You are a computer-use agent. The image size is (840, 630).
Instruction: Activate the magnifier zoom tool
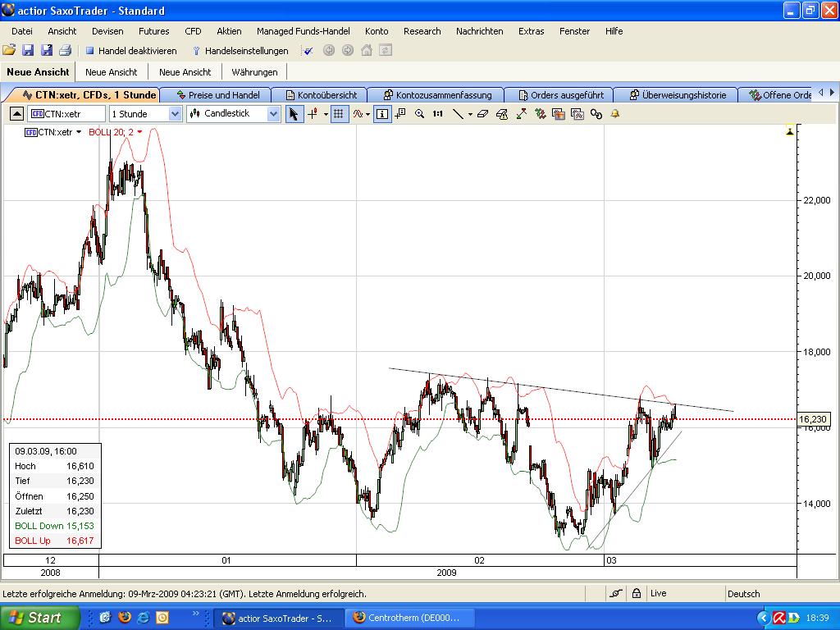[420, 113]
